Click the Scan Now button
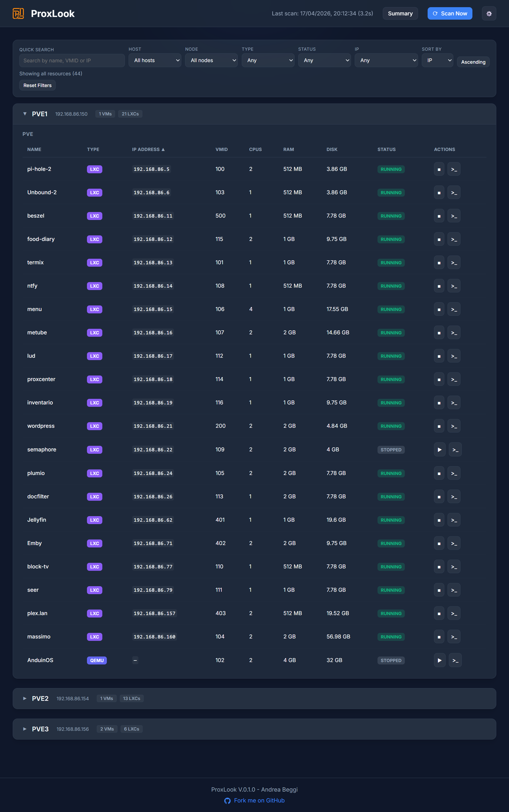The width and height of the screenshot is (509, 812). pos(449,14)
